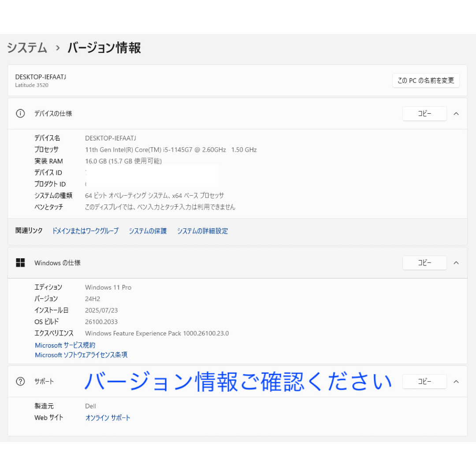Click the プロセッサ label

pyautogui.click(x=46, y=149)
